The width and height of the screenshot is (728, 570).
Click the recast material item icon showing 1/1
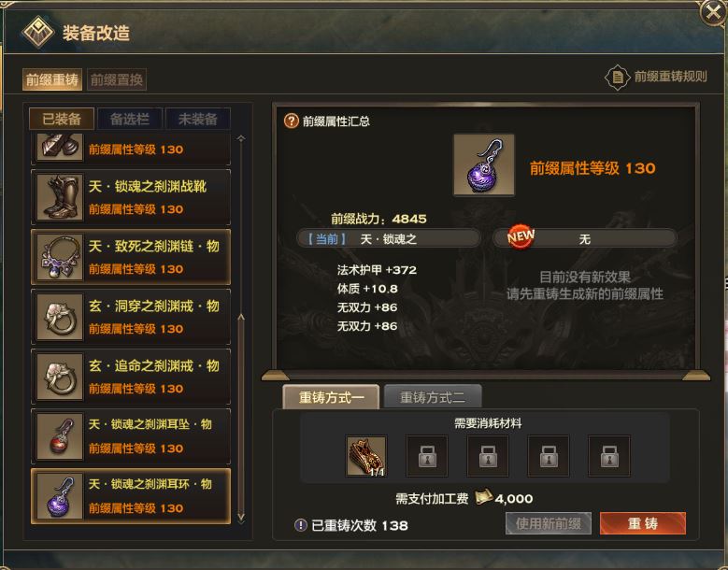366,456
